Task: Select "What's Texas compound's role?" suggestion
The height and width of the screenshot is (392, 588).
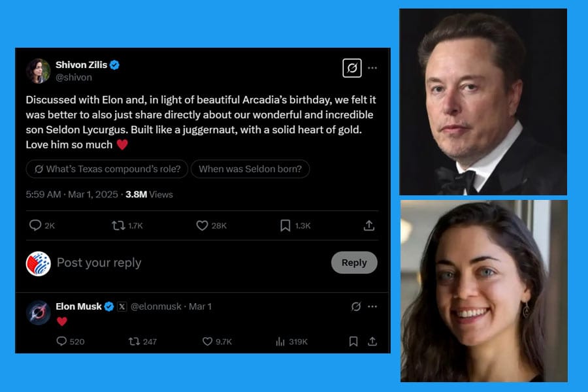Action: [x=107, y=169]
